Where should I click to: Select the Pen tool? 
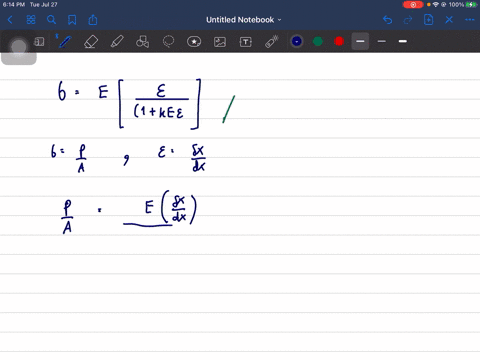click(x=64, y=42)
